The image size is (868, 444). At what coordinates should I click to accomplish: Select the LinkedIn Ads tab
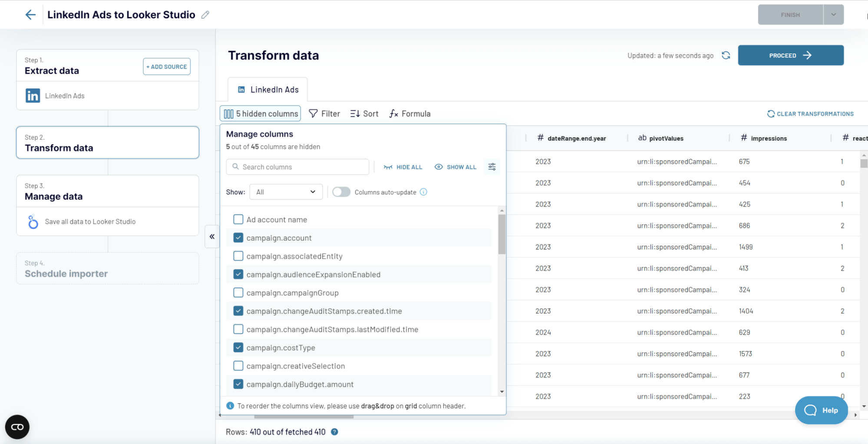(268, 89)
